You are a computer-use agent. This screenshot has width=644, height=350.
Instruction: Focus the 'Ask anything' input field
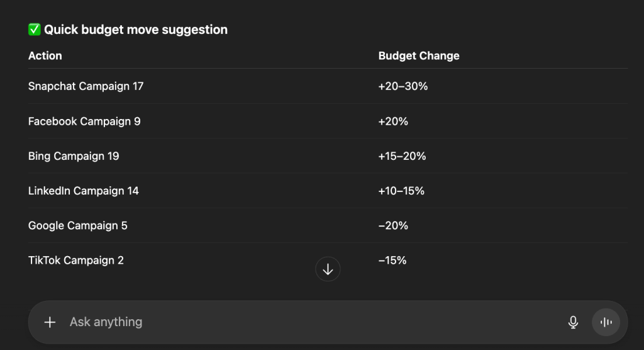(302, 322)
